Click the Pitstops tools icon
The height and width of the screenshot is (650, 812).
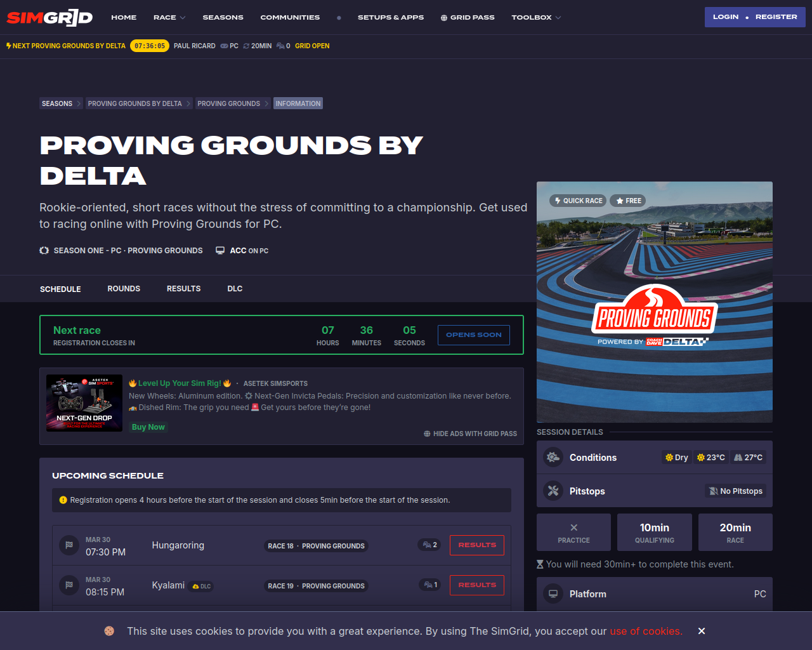553,491
